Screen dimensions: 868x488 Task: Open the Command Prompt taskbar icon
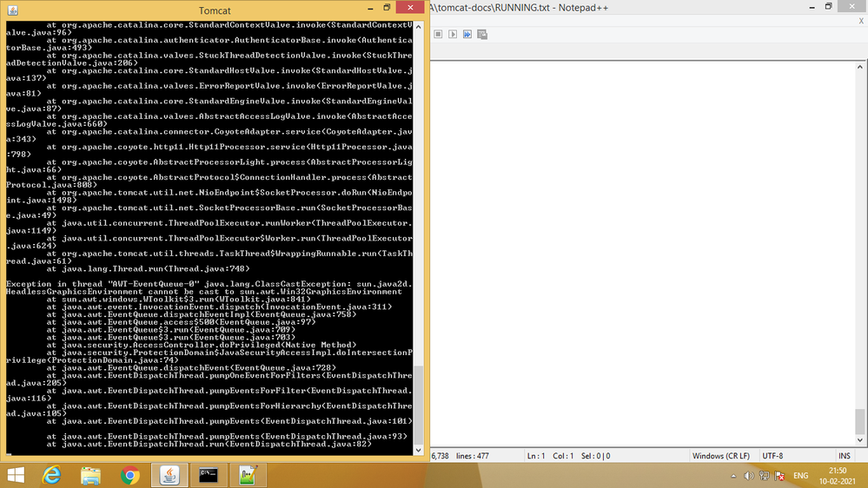pyautogui.click(x=209, y=475)
